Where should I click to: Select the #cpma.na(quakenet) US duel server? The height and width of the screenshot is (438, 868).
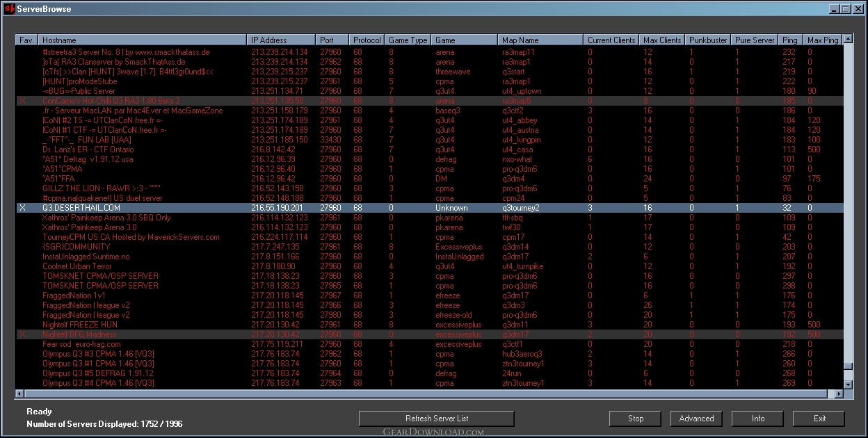429,198
